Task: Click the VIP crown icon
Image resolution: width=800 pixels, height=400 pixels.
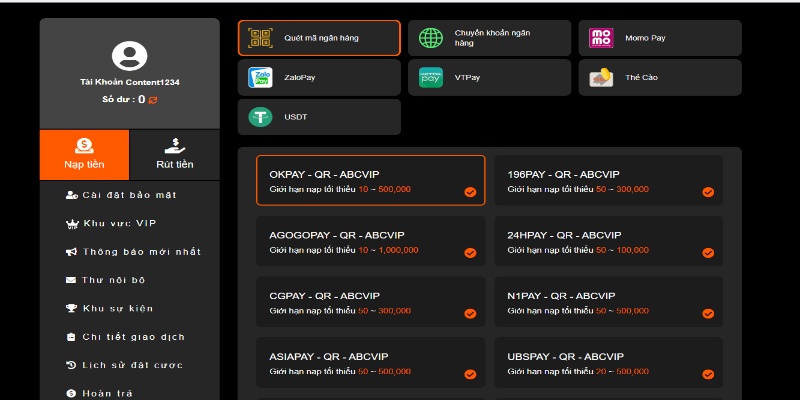Action: 72,224
